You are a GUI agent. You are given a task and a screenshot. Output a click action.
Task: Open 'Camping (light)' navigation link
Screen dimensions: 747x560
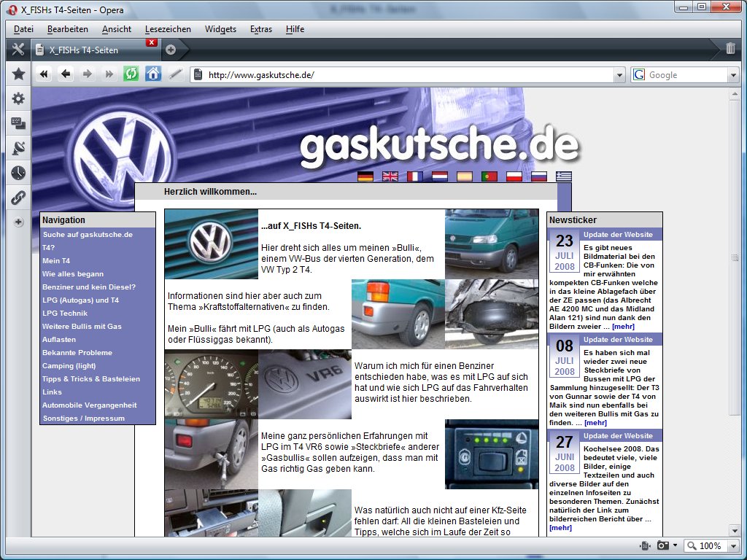point(69,366)
